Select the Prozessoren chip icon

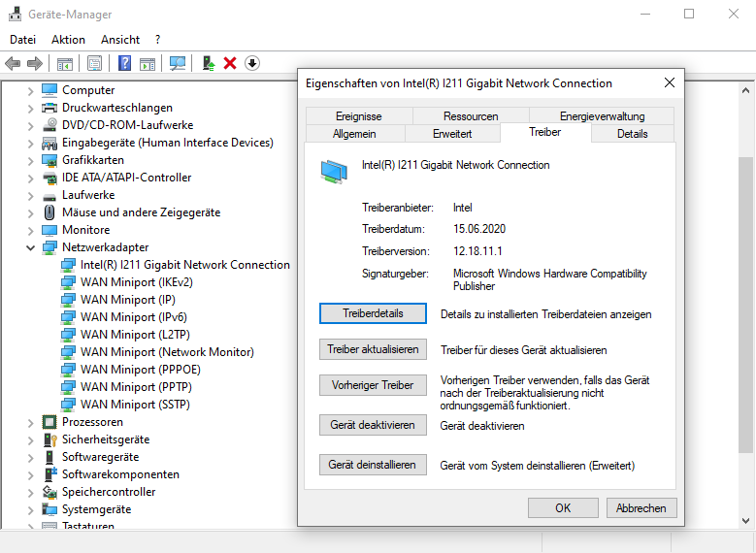pyautogui.click(x=49, y=422)
